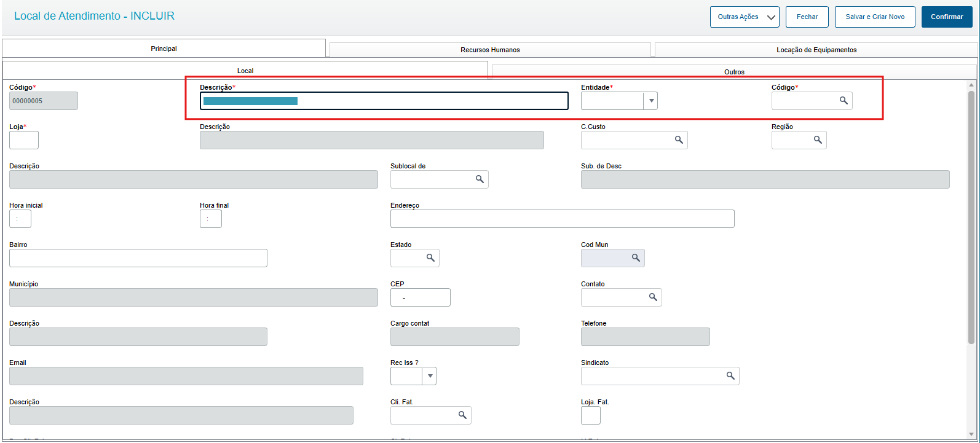Open lookup for the Código search field
The width and height of the screenshot is (980, 443).
pos(844,101)
